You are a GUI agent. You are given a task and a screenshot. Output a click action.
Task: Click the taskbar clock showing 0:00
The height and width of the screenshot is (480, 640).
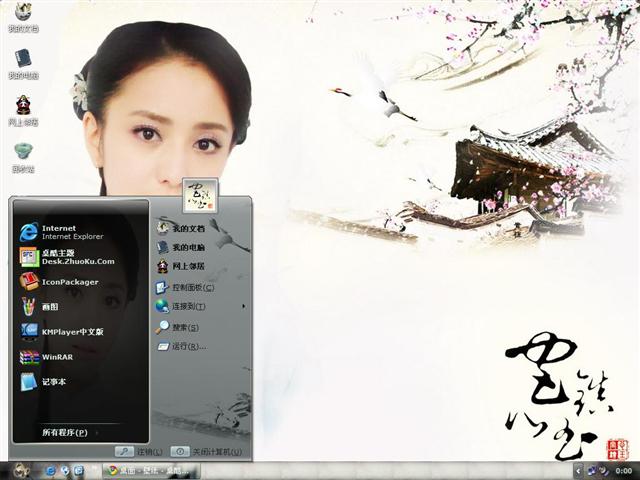pos(623,471)
